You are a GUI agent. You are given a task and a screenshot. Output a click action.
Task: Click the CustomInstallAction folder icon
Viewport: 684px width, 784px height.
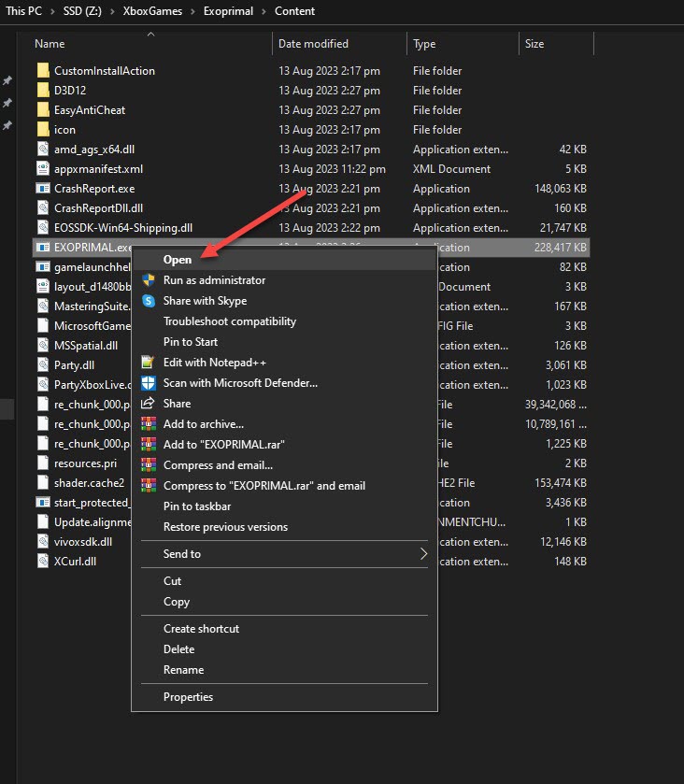pos(44,70)
